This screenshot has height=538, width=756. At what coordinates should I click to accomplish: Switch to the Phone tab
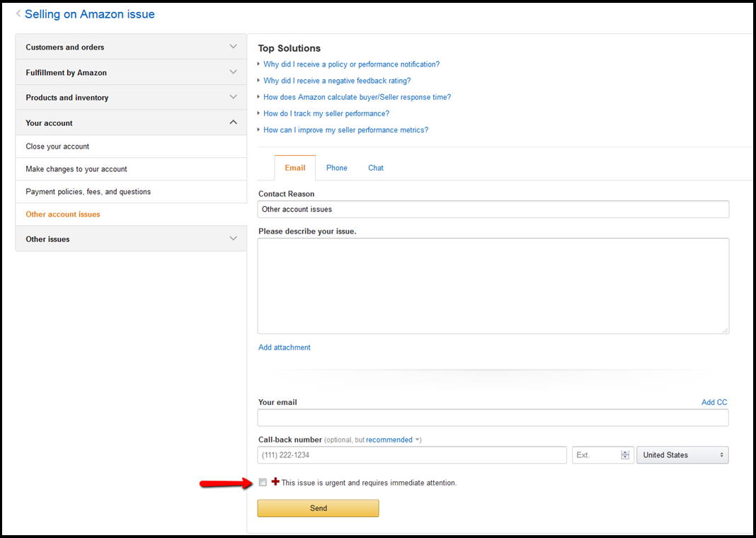click(336, 168)
